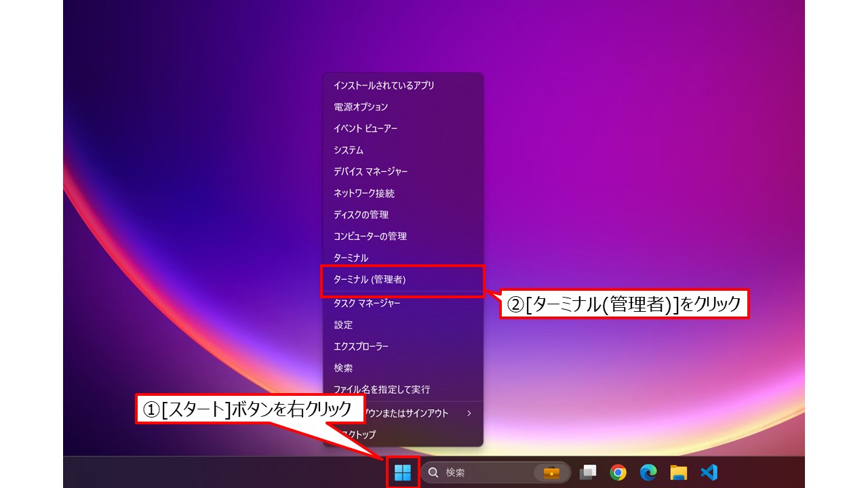Image resolution: width=868 pixels, height=488 pixels.
Task: Select コンピューターの管理 menu item
Action: tap(403, 237)
